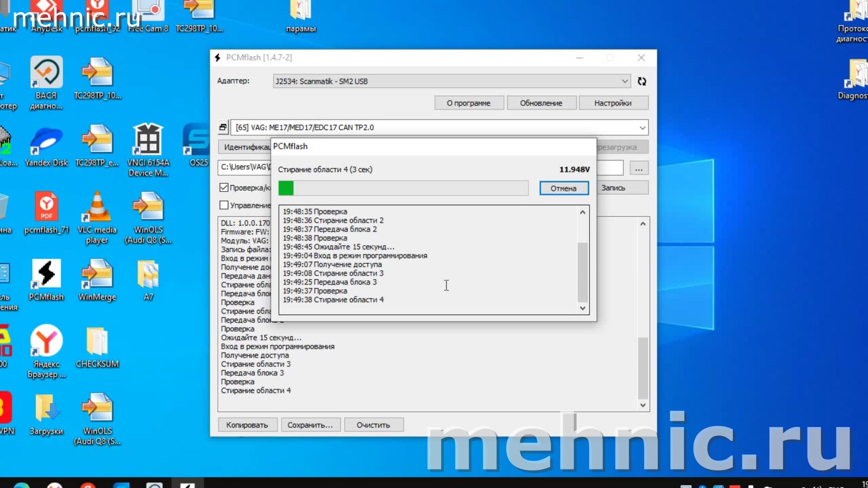Select the pcmflash_92 desktop icon
The width and height of the screenshot is (868, 488).
click(97, 17)
